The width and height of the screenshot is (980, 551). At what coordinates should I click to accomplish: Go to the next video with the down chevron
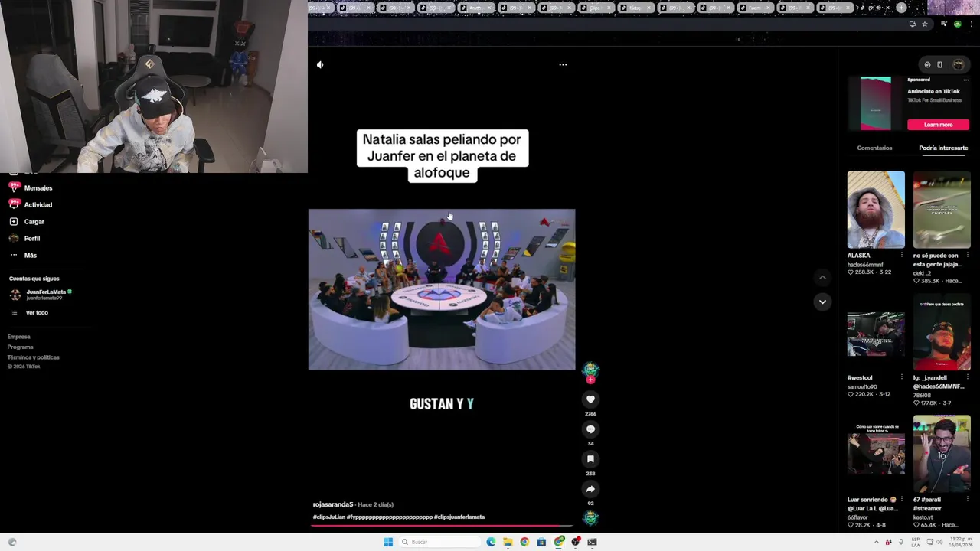pos(822,302)
